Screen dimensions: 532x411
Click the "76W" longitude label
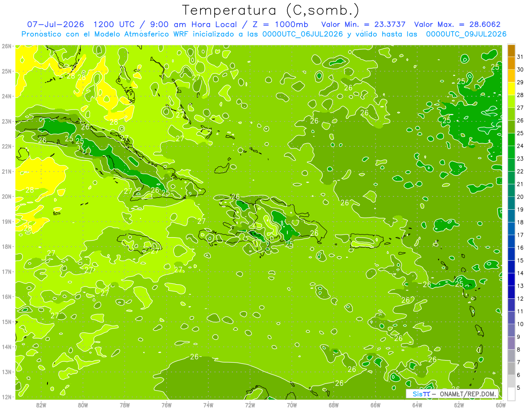click(166, 405)
